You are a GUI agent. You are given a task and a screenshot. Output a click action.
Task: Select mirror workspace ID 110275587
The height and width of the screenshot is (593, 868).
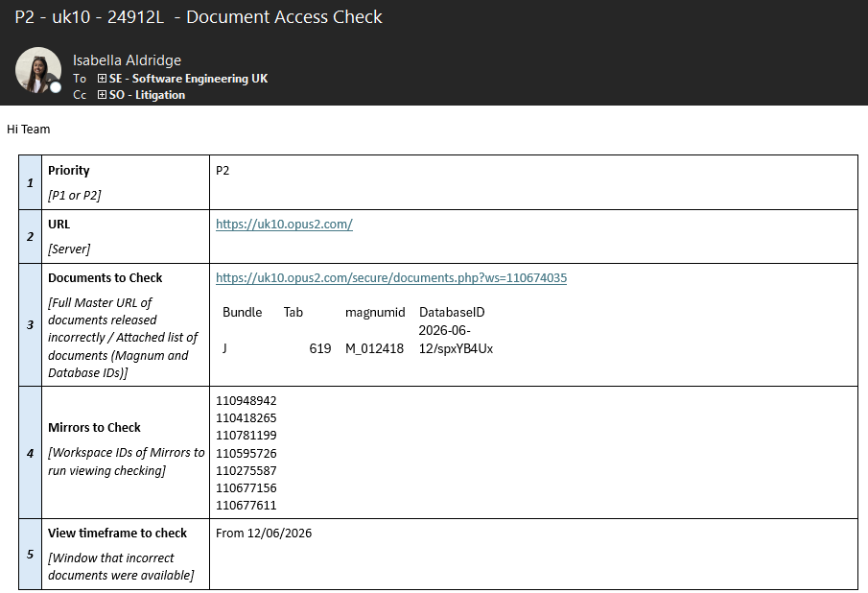(246, 470)
